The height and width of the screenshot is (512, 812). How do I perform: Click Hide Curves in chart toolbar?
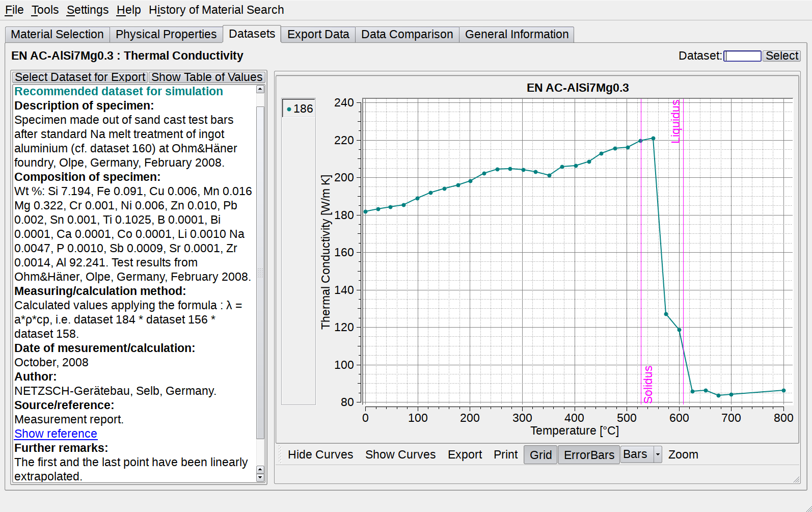(320, 454)
